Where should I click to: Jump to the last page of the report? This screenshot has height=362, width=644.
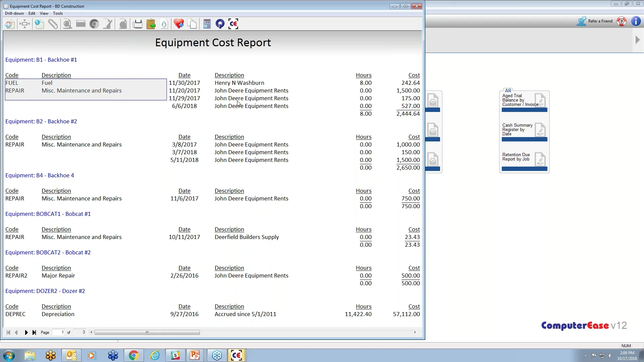point(35,332)
